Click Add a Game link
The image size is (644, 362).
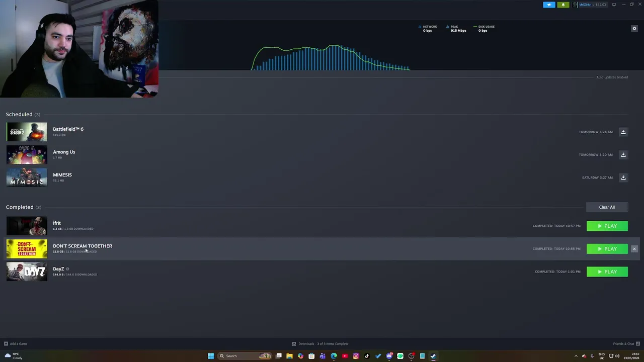(16, 344)
